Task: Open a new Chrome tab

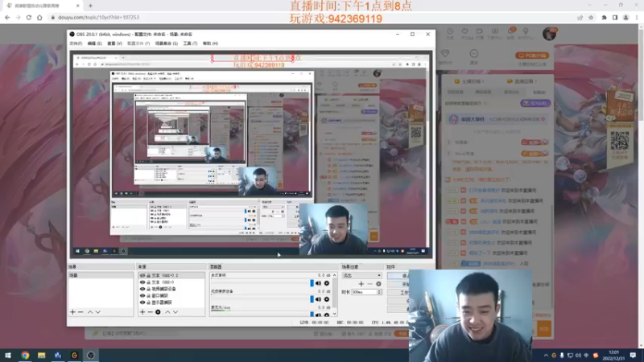Action: [x=90, y=6]
